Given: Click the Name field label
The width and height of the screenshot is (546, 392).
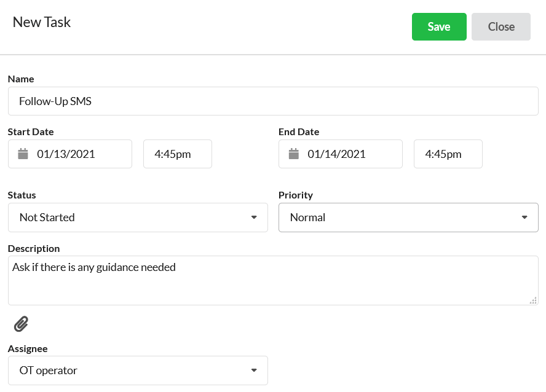Looking at the screenshot, I should tap(21, 79).
